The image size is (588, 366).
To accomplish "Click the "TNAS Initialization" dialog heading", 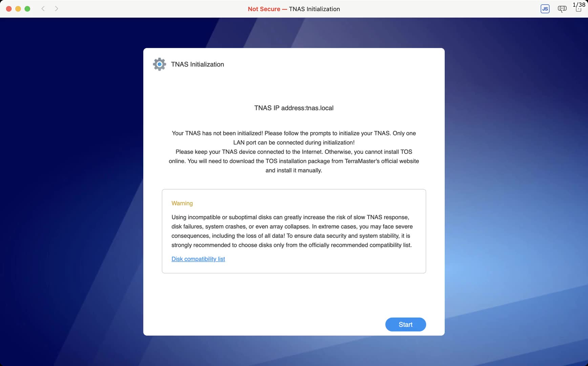I will (x=197, y=64).
